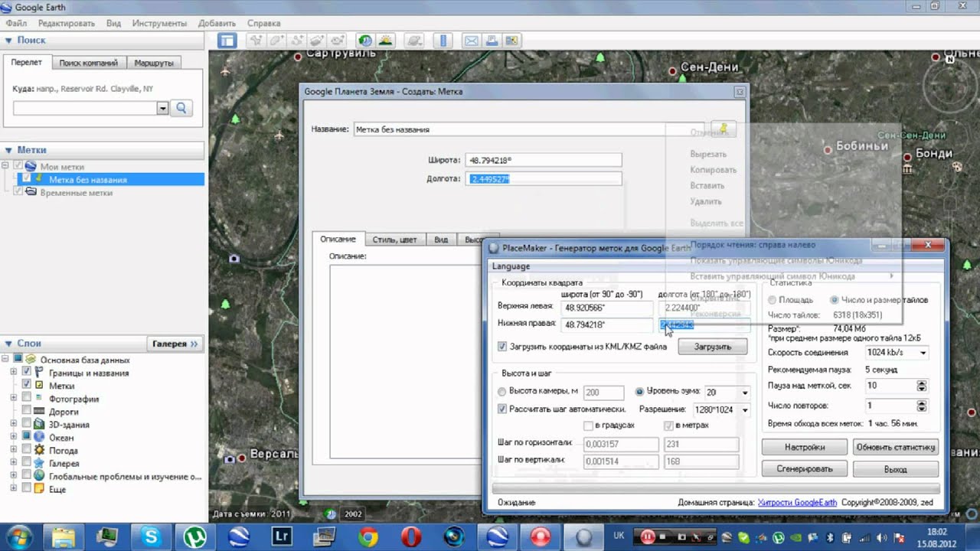Open Google Chrome from the taskbar
This screenshot has height=551, width=980.
pos(367,536)
